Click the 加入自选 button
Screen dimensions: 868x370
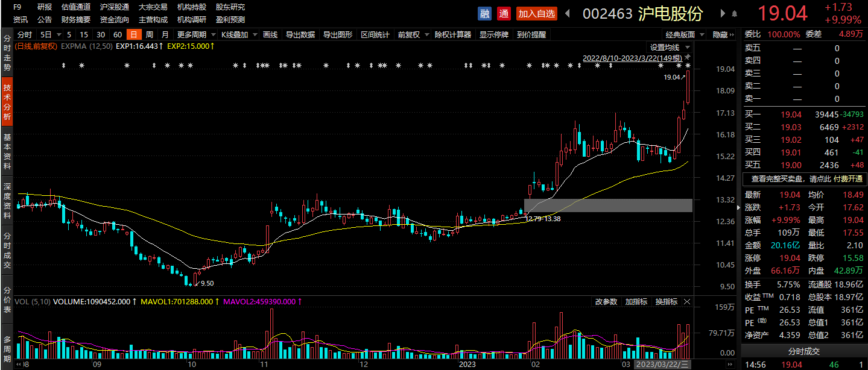tap(536, 13)
